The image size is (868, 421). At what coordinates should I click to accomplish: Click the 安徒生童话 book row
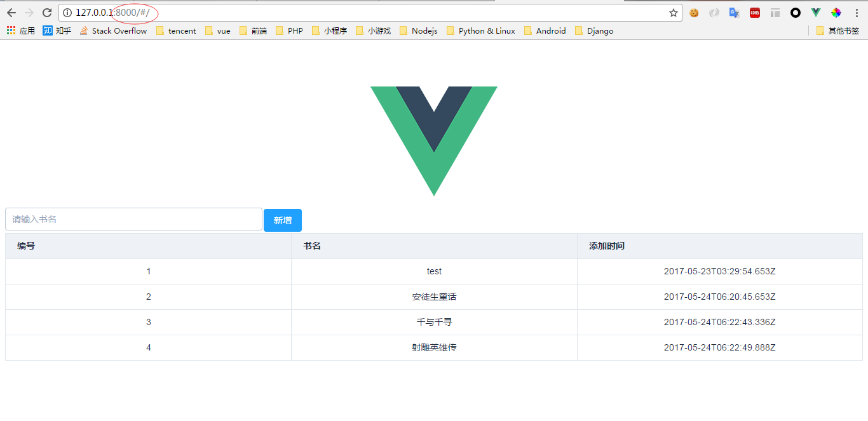pos(434,297)
